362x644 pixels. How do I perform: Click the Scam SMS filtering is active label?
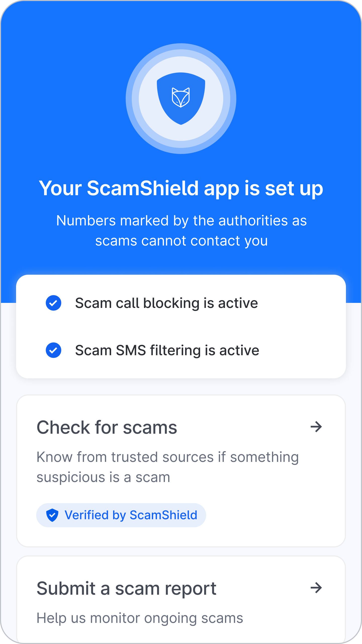pos(167,350)
